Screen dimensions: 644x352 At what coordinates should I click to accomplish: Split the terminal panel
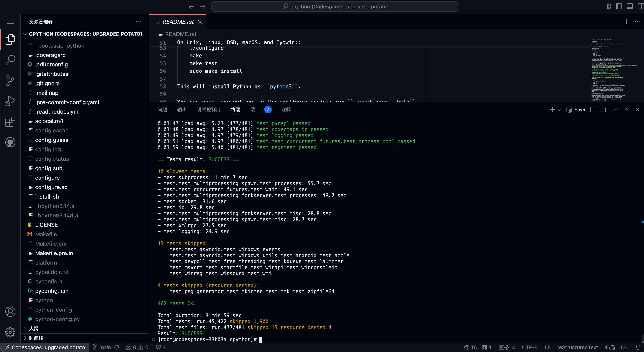tap(593, 110)
